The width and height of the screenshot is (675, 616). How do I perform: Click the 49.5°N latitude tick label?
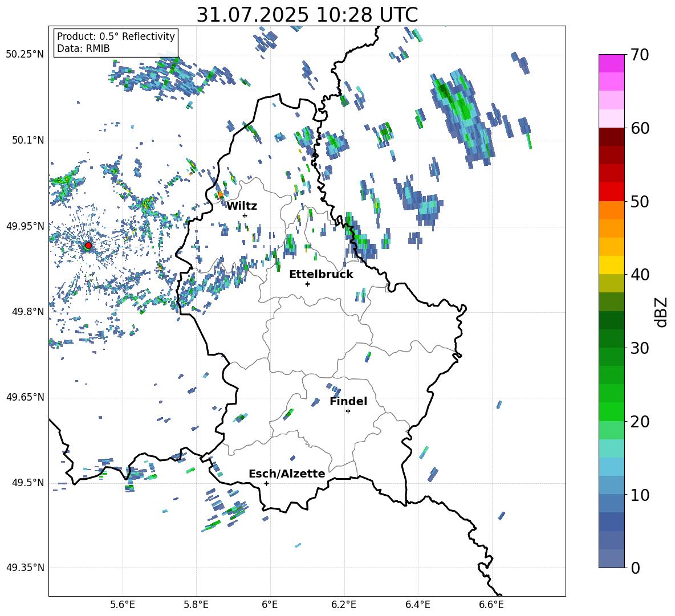tap(27, 483)
